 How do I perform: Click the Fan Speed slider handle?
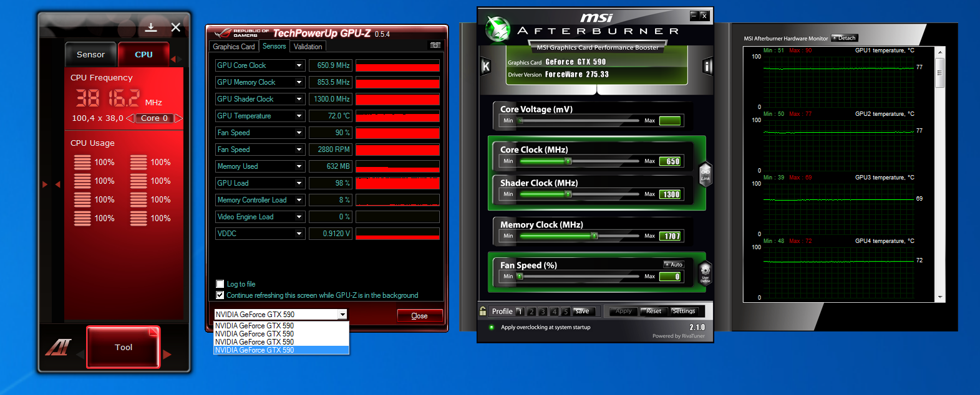[x=520, y=276]
